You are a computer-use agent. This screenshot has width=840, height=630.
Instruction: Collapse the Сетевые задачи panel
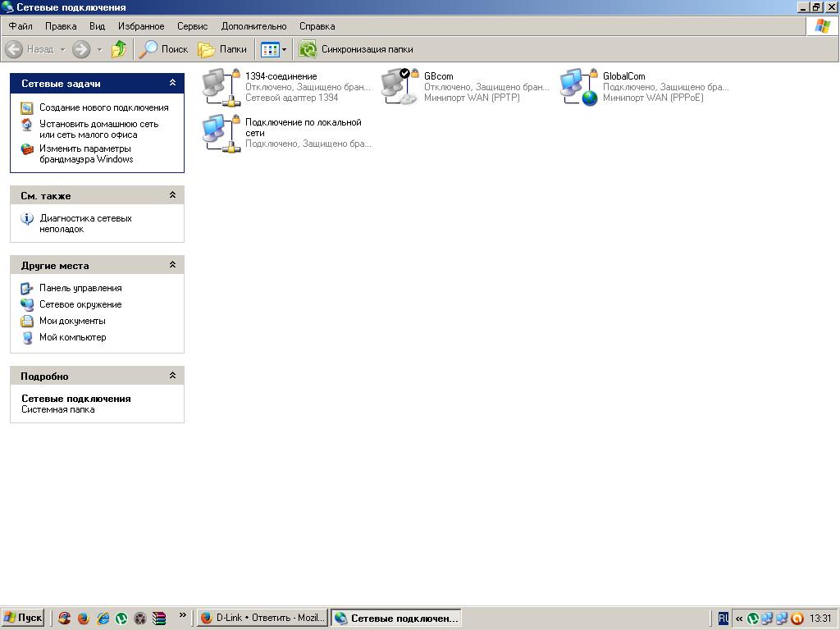[x=172, y=83]
